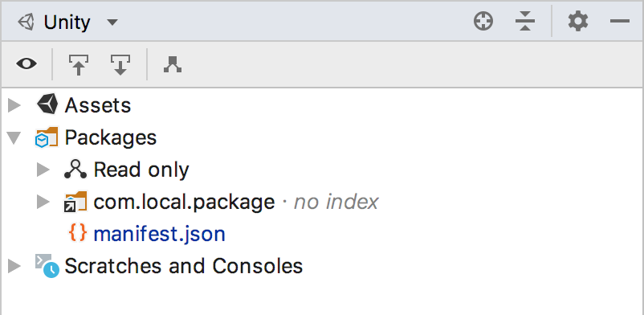Select Scratches and Consoles label
The width and height of the screenshot is (644, 315).
tap(184, 266)
